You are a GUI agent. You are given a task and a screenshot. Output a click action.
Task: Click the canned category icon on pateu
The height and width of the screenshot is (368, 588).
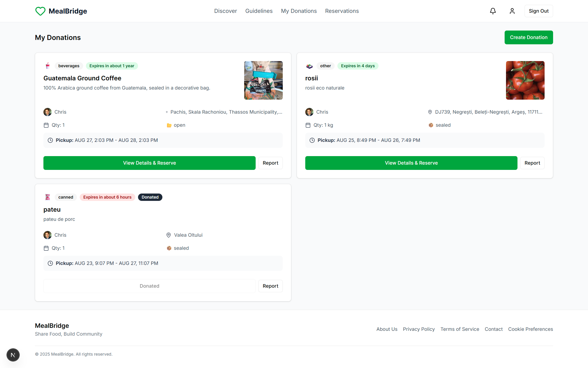48,197
